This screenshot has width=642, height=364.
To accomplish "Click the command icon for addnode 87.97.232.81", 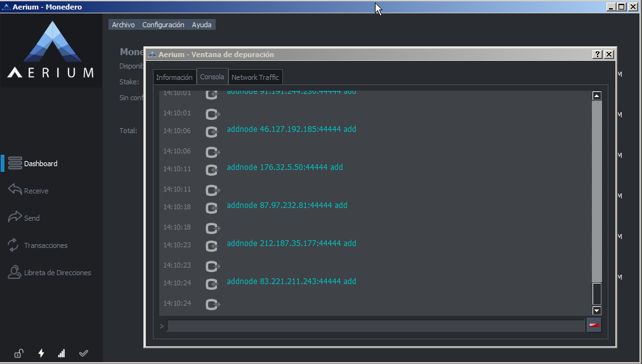I will tap(212, 208).
